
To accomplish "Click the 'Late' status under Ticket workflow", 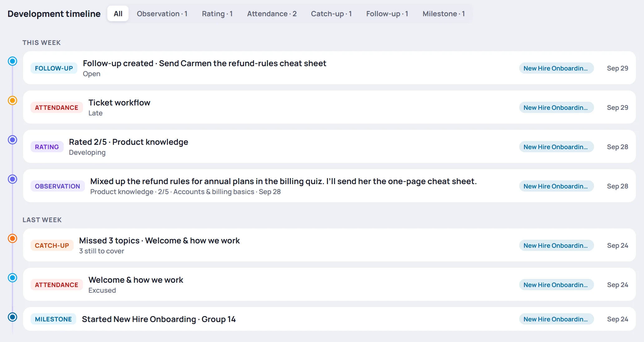I will [x=95, y=113].
